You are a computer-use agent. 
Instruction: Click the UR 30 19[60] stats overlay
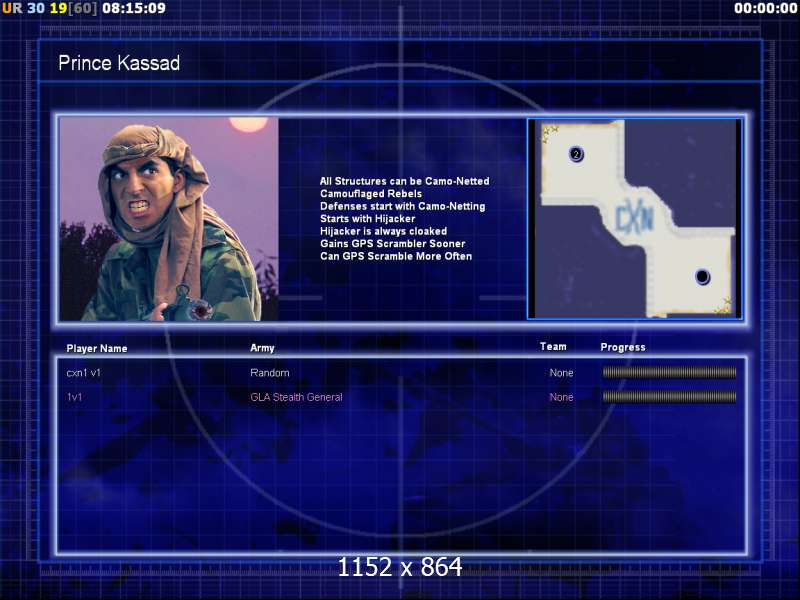click(x=49, y=8)
